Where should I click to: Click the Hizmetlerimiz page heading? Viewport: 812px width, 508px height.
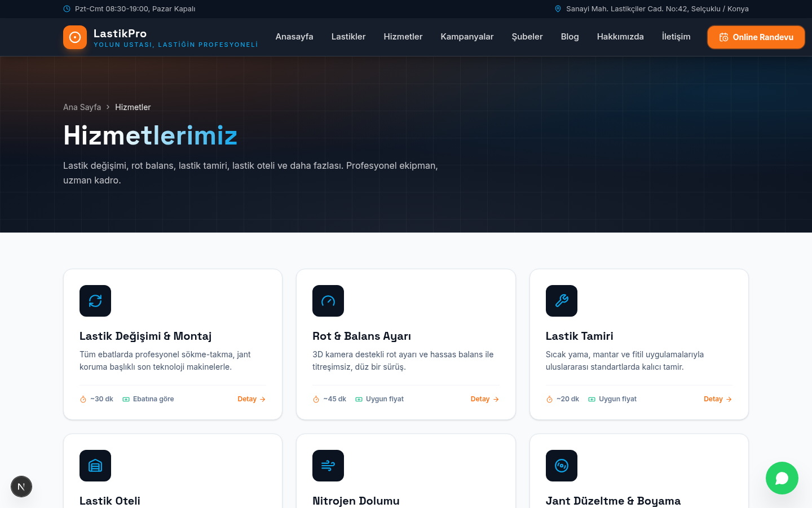click(151, 135)
